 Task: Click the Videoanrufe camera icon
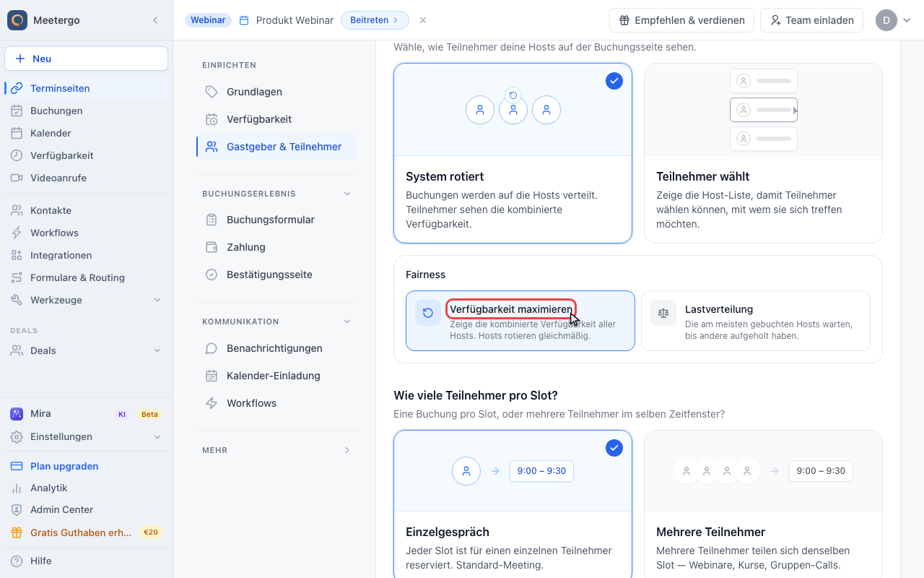coord(17,178)
